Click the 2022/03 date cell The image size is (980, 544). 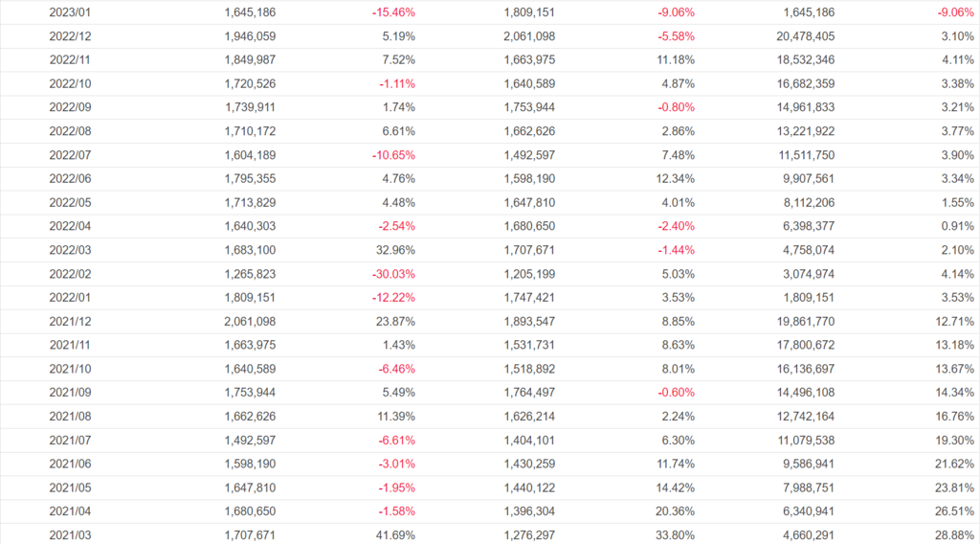coord(70,250)
